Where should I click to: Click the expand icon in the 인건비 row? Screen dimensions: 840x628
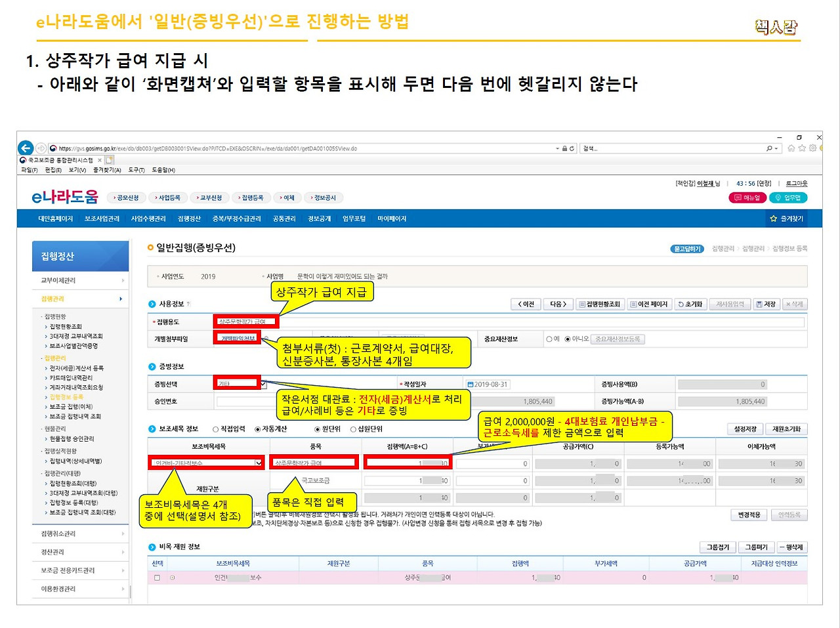click(173, 578)
